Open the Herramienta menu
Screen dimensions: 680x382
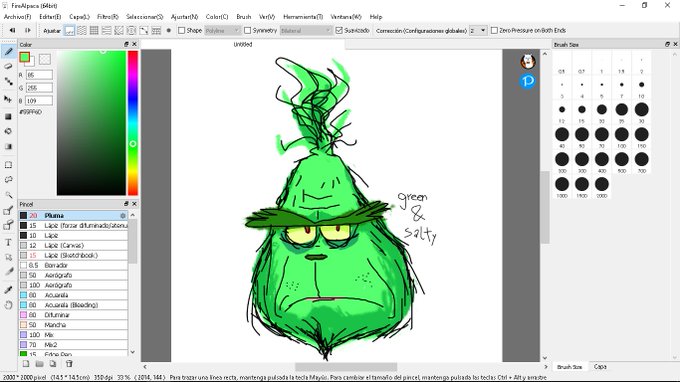tap(303, 16)
